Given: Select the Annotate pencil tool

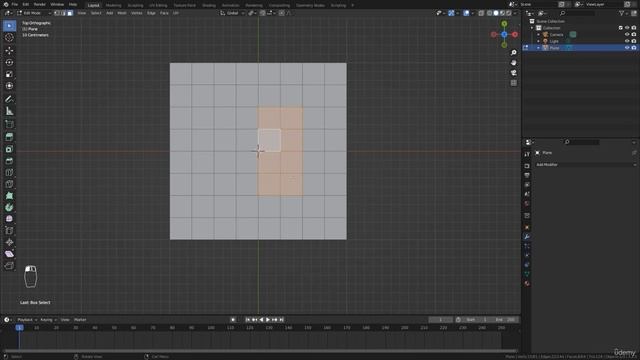Looking at the screenshot, I should [9, 99].
